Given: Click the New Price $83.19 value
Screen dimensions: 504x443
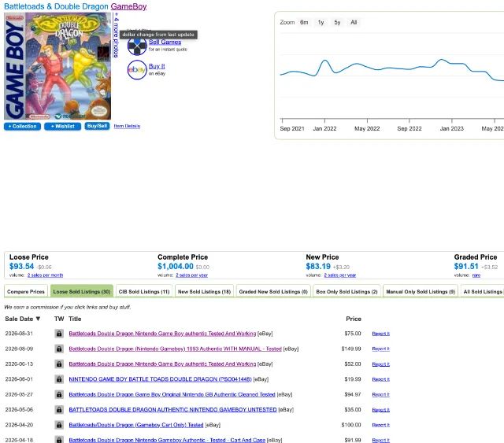Looking at the screenshot, I should [x=318, y=266].
